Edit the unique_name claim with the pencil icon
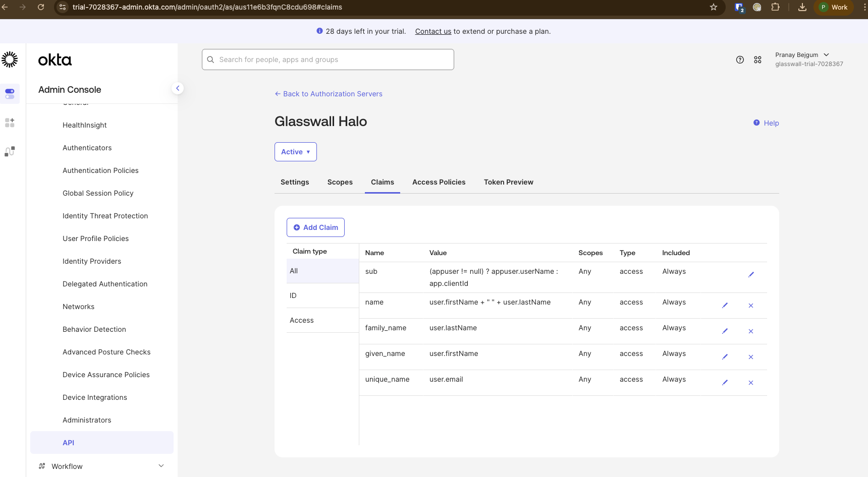Screen dimensions: 868x477 point(725,382)
